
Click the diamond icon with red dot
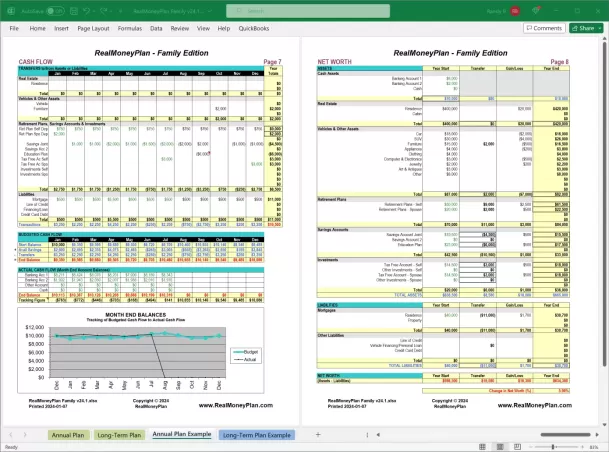[536, 10]
